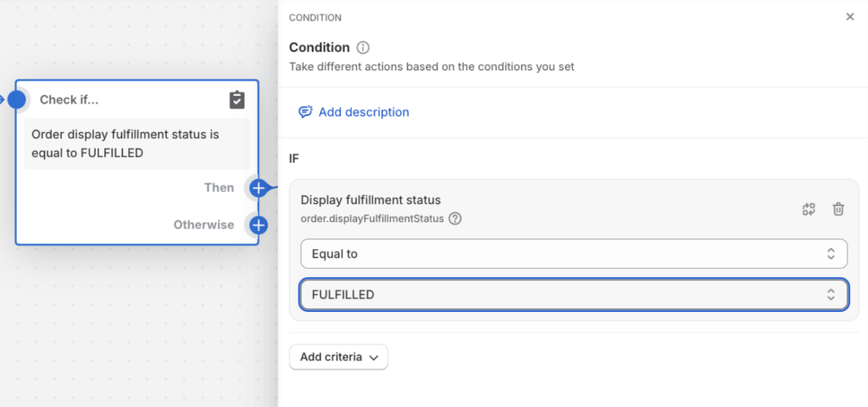Click the IF section label

tap(294, 159)
